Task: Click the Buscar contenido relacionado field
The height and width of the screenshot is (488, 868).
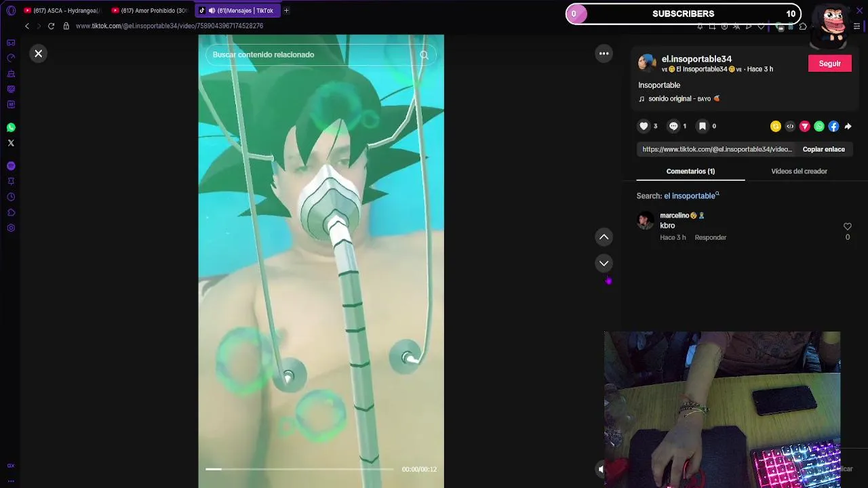Action: pos(321,55)
